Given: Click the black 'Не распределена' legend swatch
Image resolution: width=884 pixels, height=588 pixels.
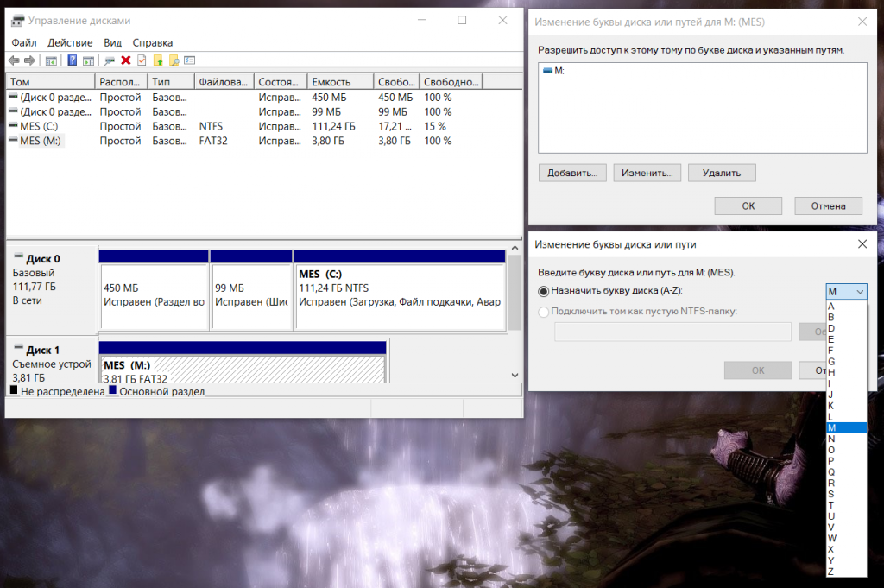Looking at the screenshot, I should point(14,389).
